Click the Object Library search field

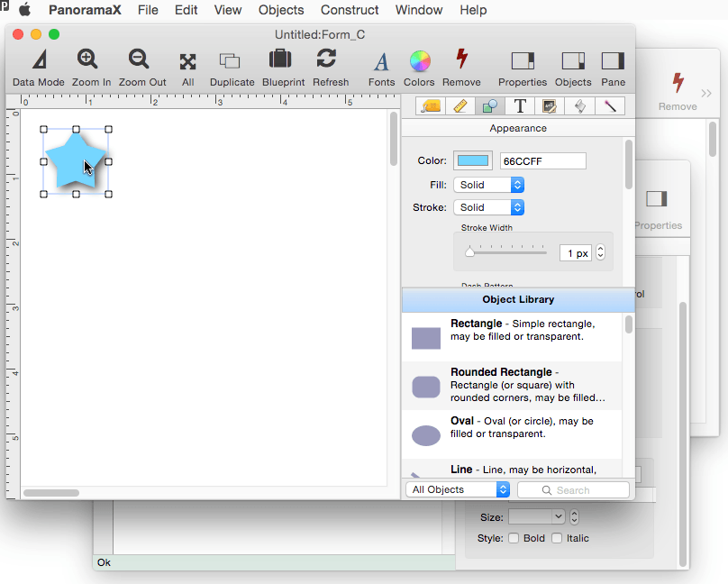[x=573, y=489]
